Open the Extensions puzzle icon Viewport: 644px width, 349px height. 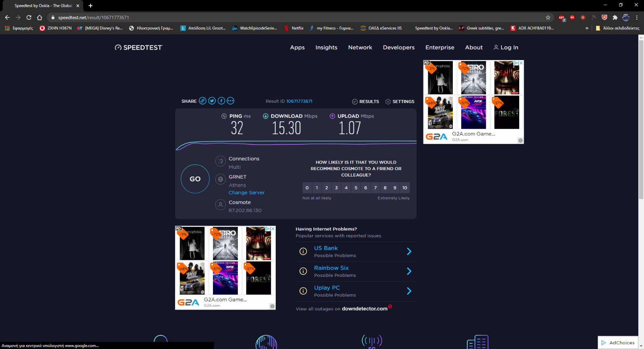coord(615,17)
